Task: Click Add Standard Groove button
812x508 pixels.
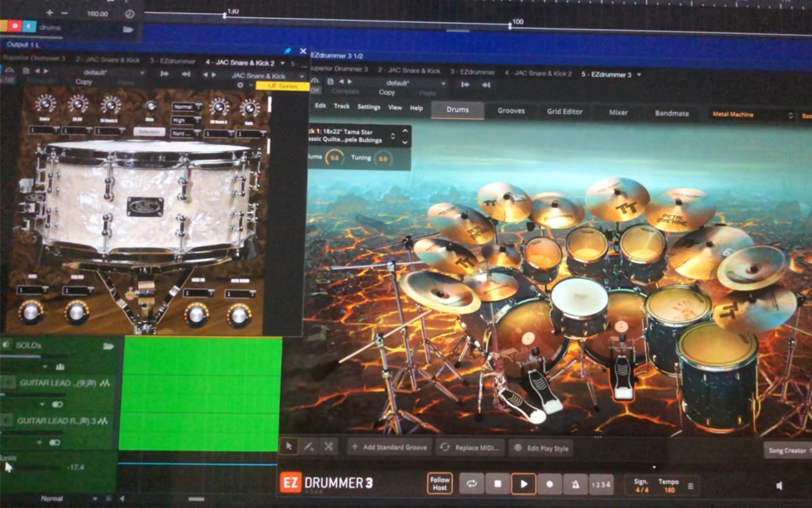Action: pos(390,447)
